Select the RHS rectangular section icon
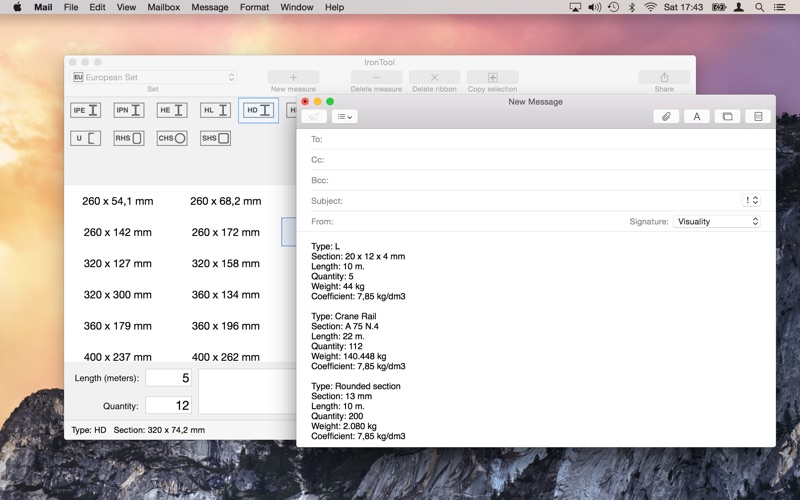800x500 pixels. [x=128, y=138]
